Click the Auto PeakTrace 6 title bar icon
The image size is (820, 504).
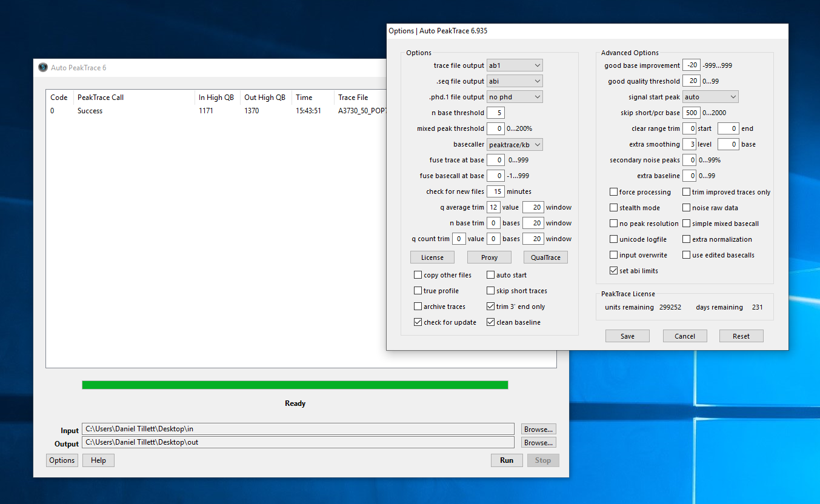click(42, 67)
